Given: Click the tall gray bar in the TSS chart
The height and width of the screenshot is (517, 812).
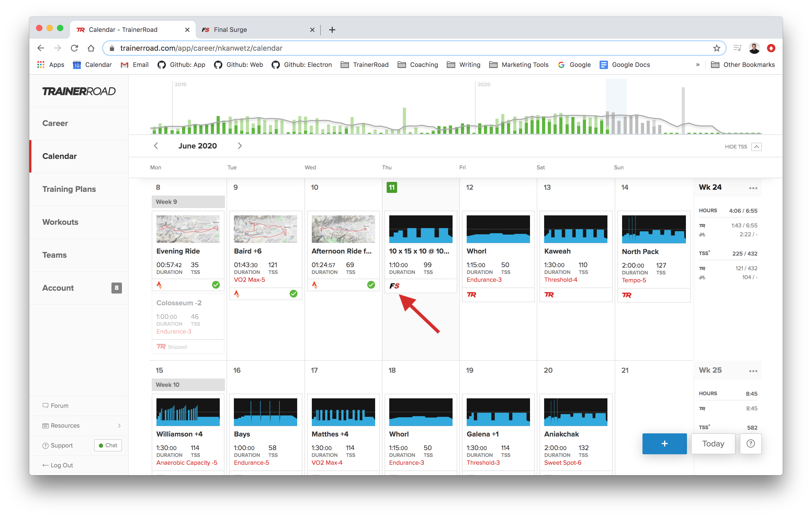Looking at the screenshot, I should click(x=683, y=110).
